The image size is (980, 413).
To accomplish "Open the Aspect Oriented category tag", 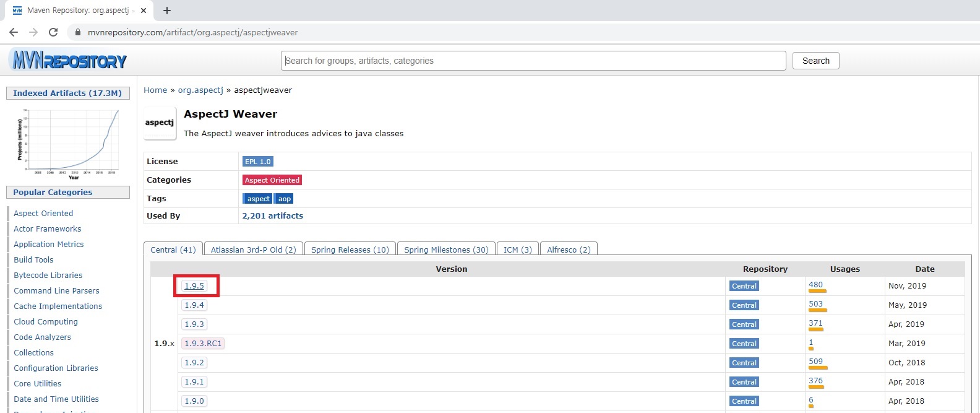I will coord(272,180).
